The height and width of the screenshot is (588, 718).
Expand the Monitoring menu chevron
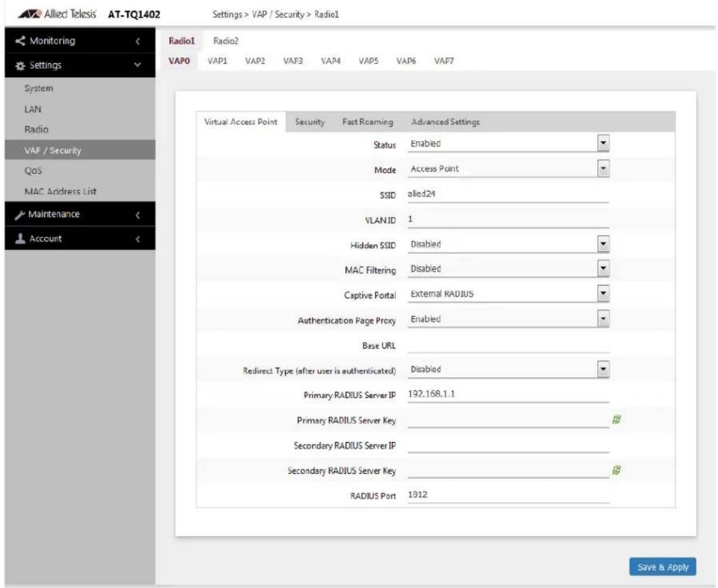(x=138, y=41)
